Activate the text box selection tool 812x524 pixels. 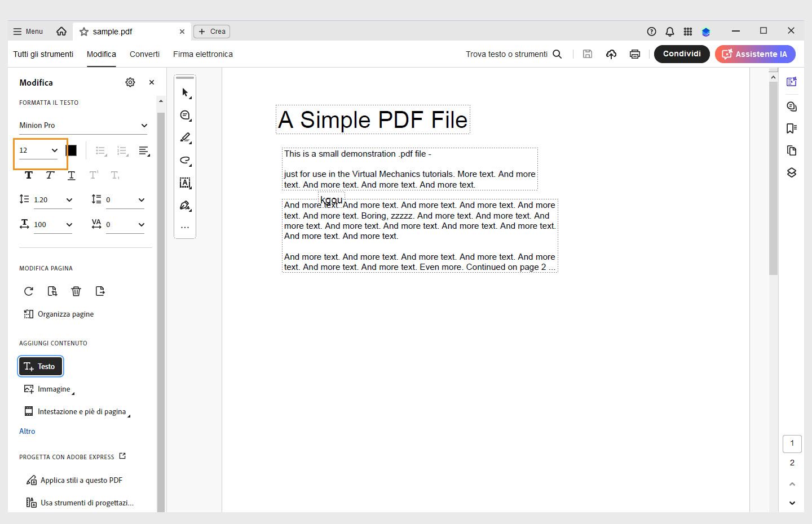[x=185, y=183]
